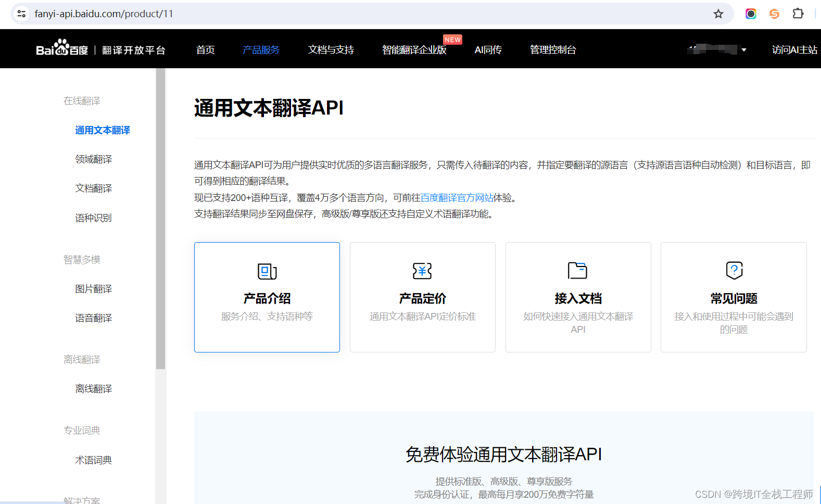Open the 产品定价 card title

coord(422,299)
